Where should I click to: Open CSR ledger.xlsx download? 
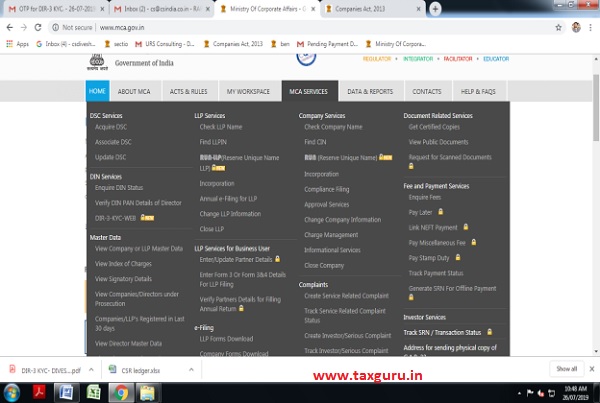tap(140, 370)
